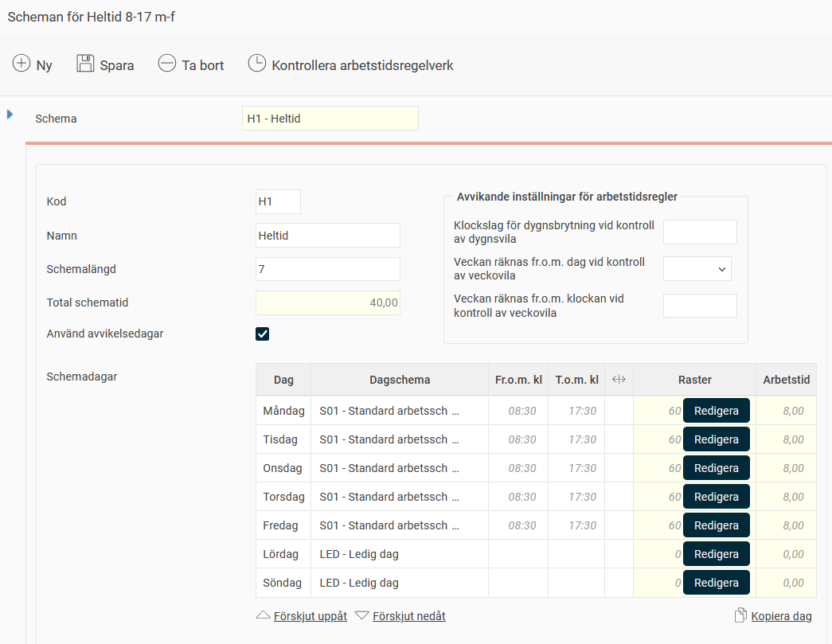The width and height of the screenshot is (832, 644).
Task: Click the Kontrollera arbetstidsregelverk clock icon
Action: click(256, 64)
